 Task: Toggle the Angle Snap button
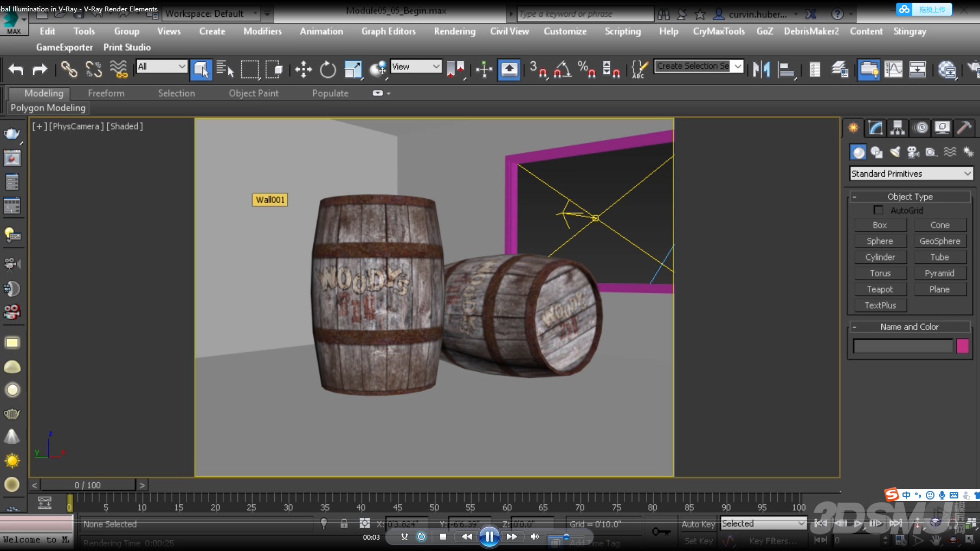(x=563, y=69)
